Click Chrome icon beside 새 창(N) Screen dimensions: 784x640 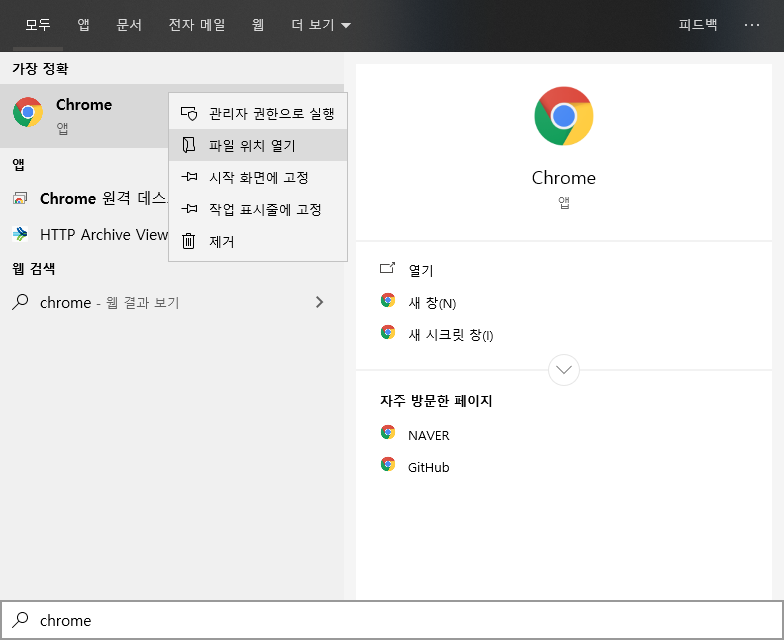[x=388, y=300]
